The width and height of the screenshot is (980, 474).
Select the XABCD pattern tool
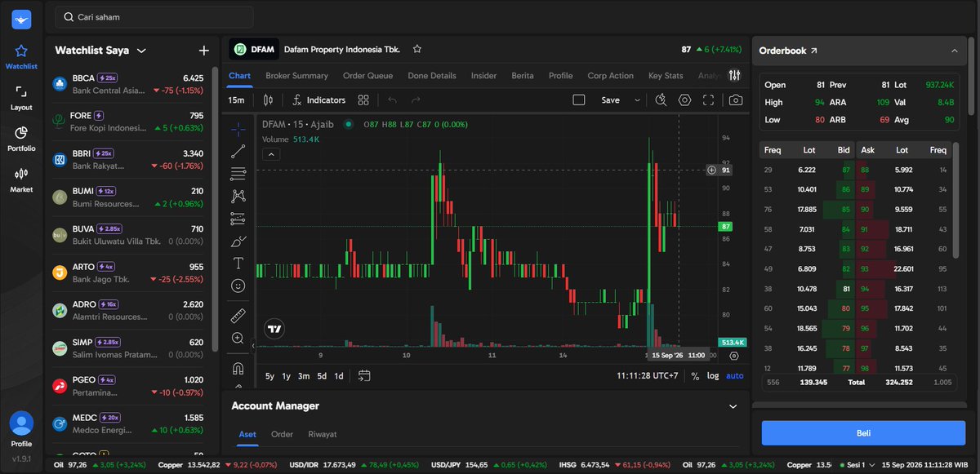tap(238, 196)
